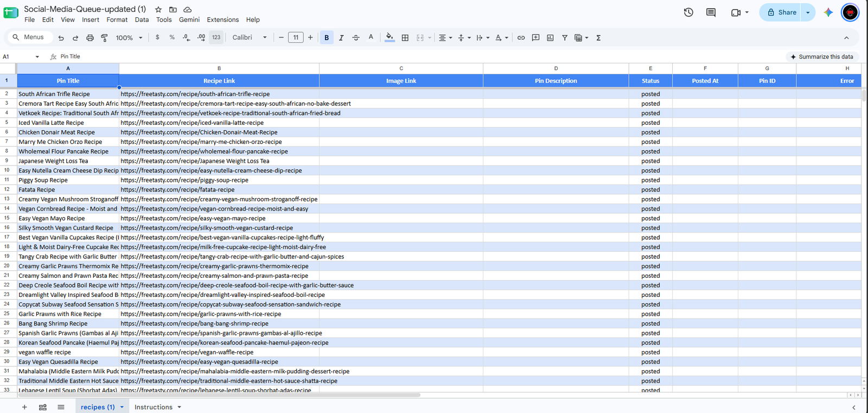Open the text color picker
Viewport: 868px width, 413px height.
coord(371,37)
